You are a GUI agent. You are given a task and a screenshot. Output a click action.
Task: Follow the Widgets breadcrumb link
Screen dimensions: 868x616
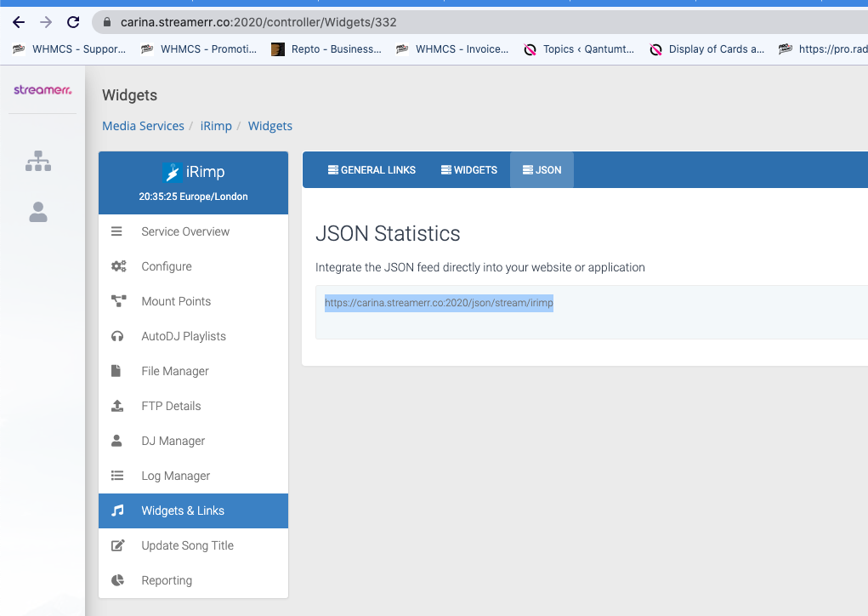click(x=270, y=126)
